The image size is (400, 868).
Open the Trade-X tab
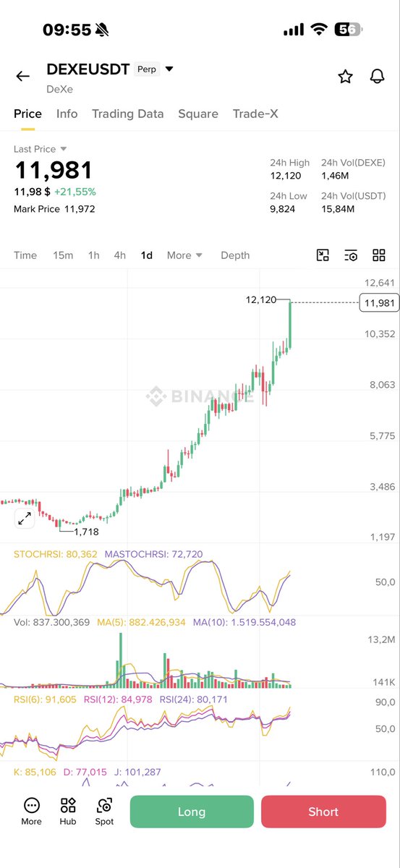(255, 114)
